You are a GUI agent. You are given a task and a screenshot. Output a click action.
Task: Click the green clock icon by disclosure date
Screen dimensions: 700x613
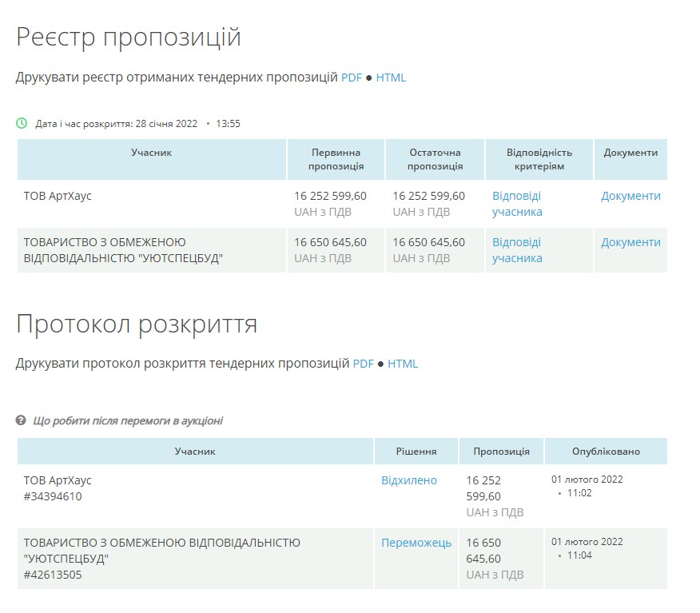tap(22, 123)
